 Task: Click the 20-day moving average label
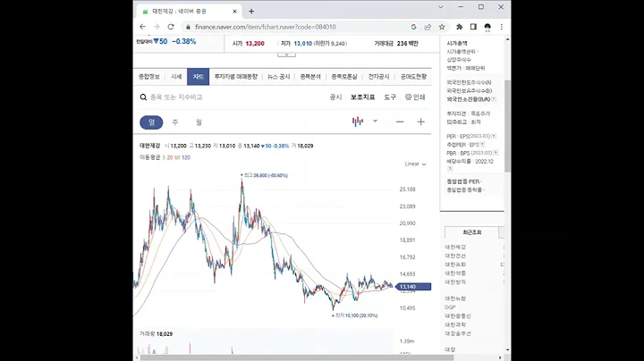tap(170, 157)
